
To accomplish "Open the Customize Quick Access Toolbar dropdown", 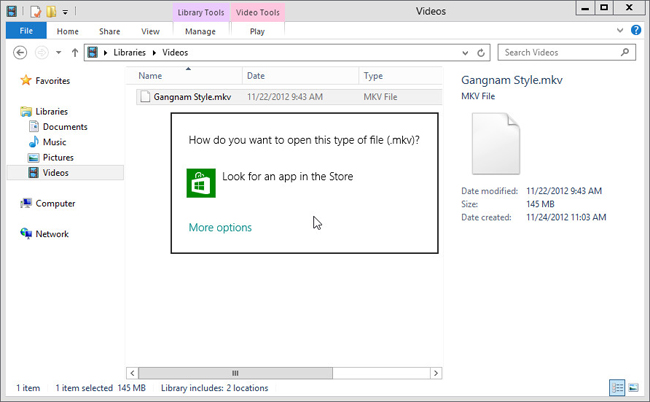I will point(65,12).
